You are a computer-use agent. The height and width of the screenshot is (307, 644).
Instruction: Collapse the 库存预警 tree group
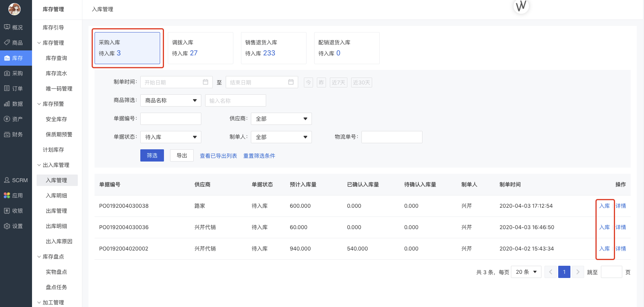point(39,104)
